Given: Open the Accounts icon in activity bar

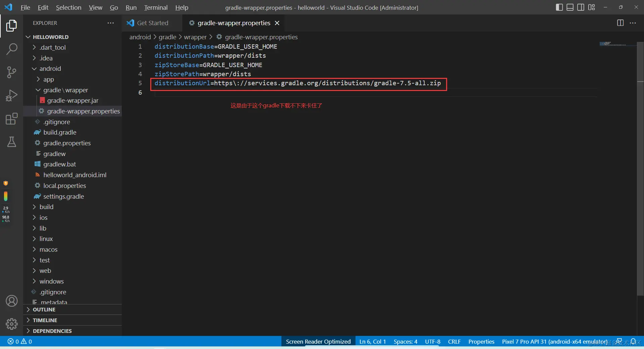Looking at the screenshot, I should [11, 301].
